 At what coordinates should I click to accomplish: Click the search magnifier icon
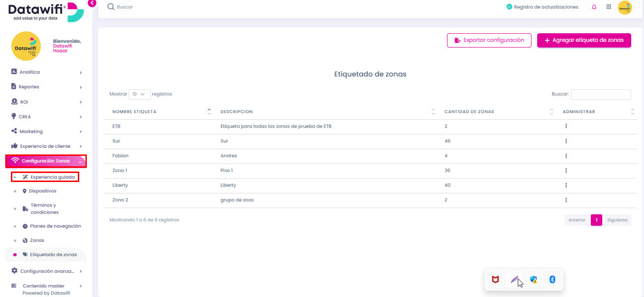[111, 7]
